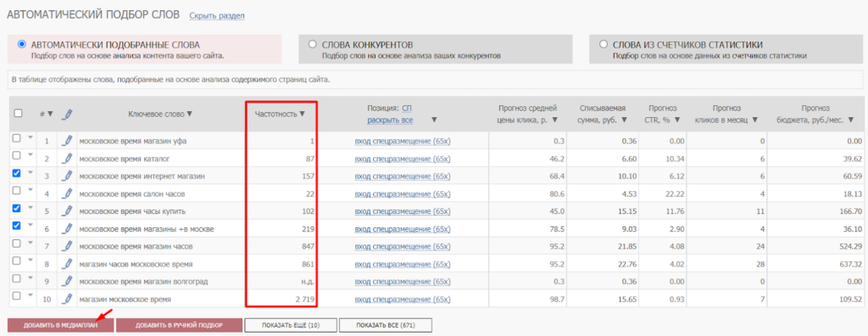The width and height of the screenshot is (868, 336).
Task: Check row 10 'магазин московское время'
Action: (17, 295)
